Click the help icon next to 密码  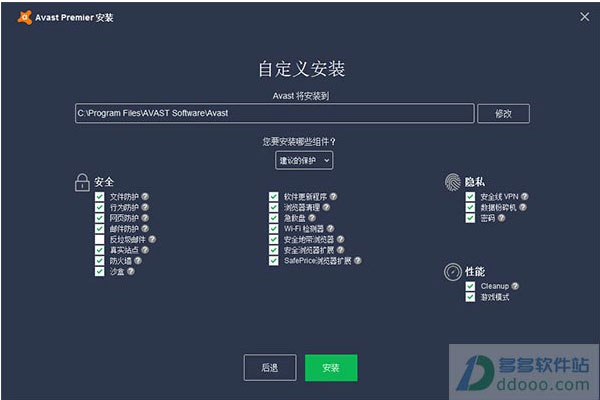click(x=501, y=218)
